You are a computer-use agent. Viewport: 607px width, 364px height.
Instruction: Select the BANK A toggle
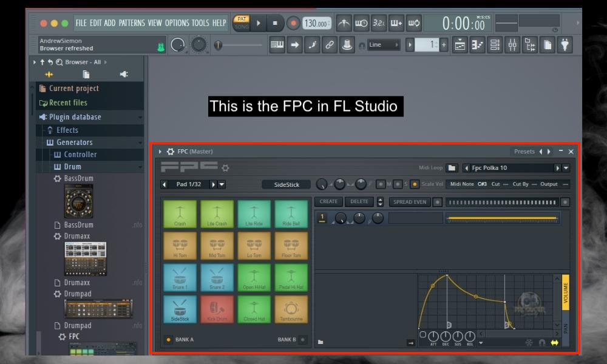point(168,340)
